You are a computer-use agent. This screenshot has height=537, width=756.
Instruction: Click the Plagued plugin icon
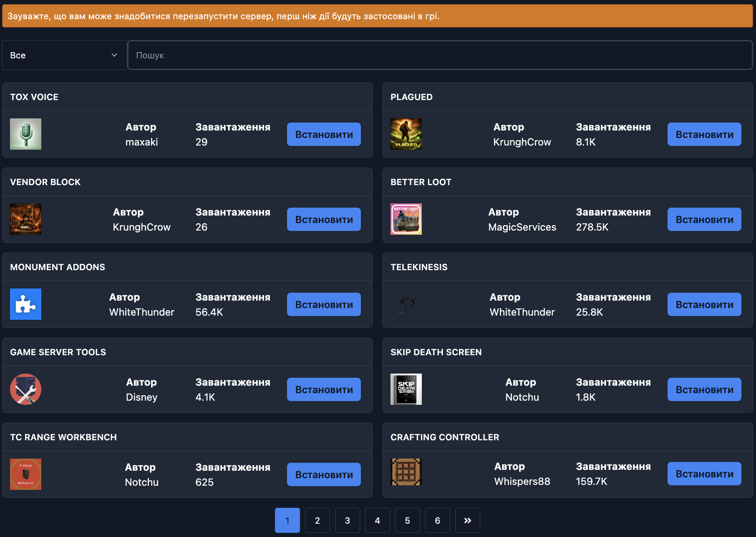[406, 134]
